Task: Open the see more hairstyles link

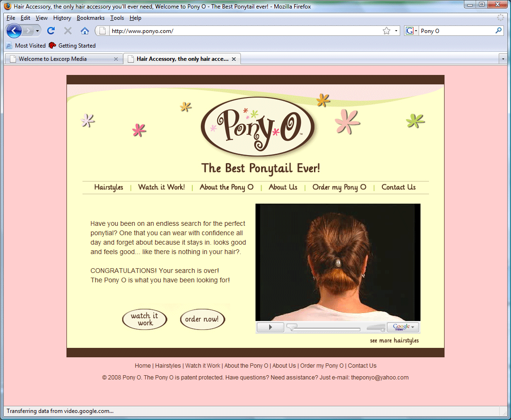Action: pyautogui.click(x=395, y=340)
